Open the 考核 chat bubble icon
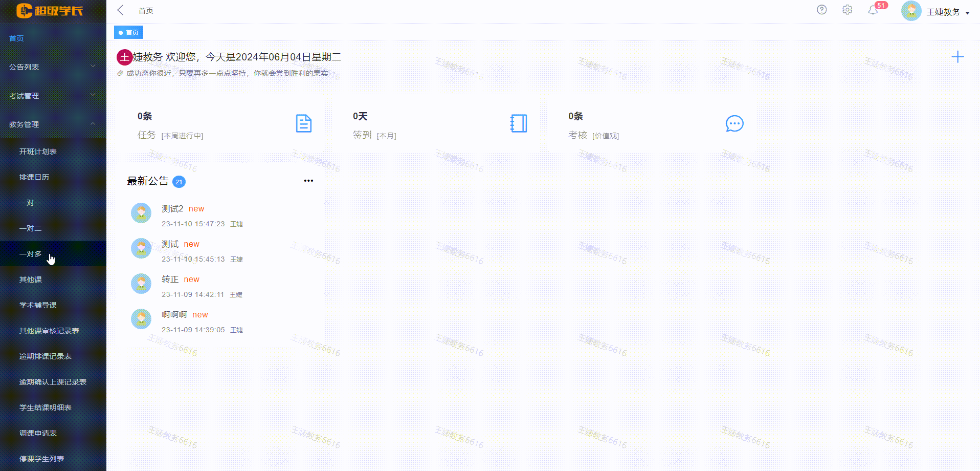 tap(735, 123)
